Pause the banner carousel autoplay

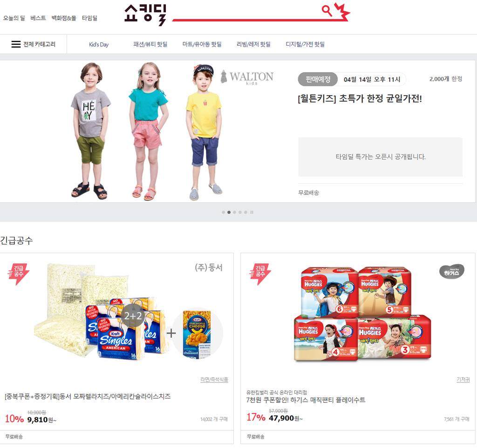[x=252, y=212]
